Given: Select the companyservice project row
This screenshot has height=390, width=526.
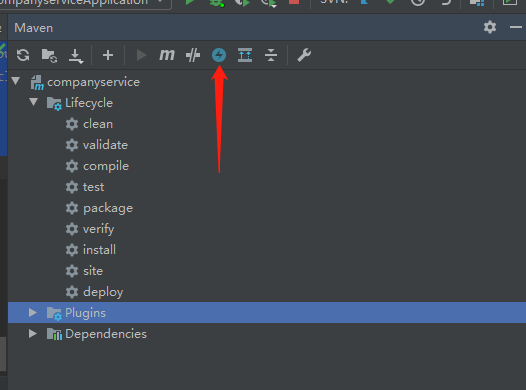Looking at the screenshot, I should coord(267,82).
